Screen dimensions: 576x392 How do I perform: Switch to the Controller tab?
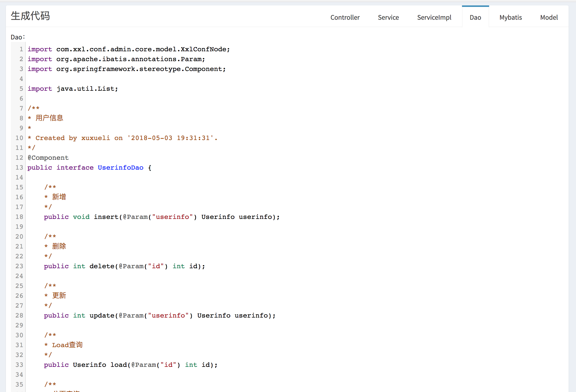pos(345,17)
